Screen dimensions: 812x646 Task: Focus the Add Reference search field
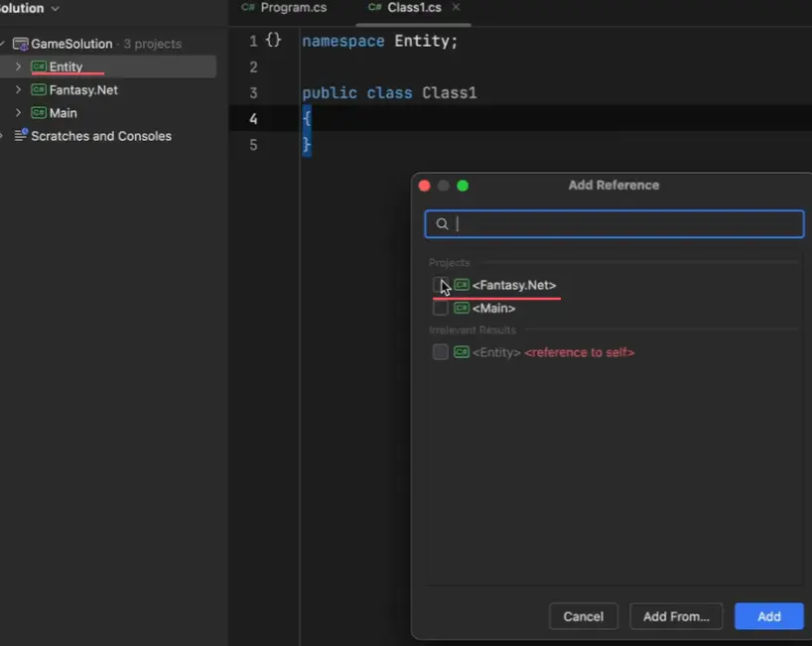614,223
